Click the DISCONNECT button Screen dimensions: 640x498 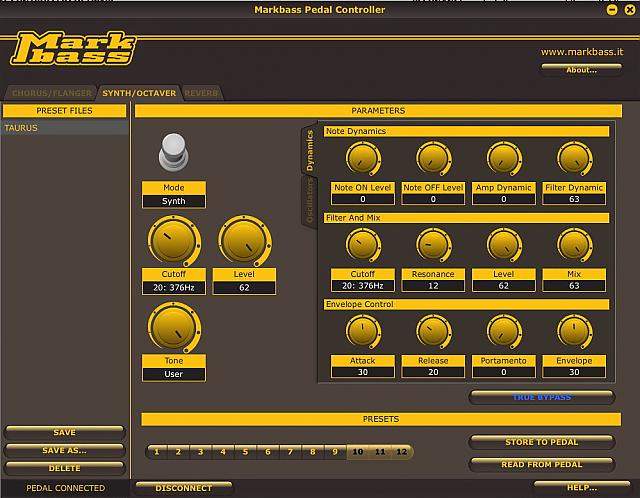click(x=184, y=488)
